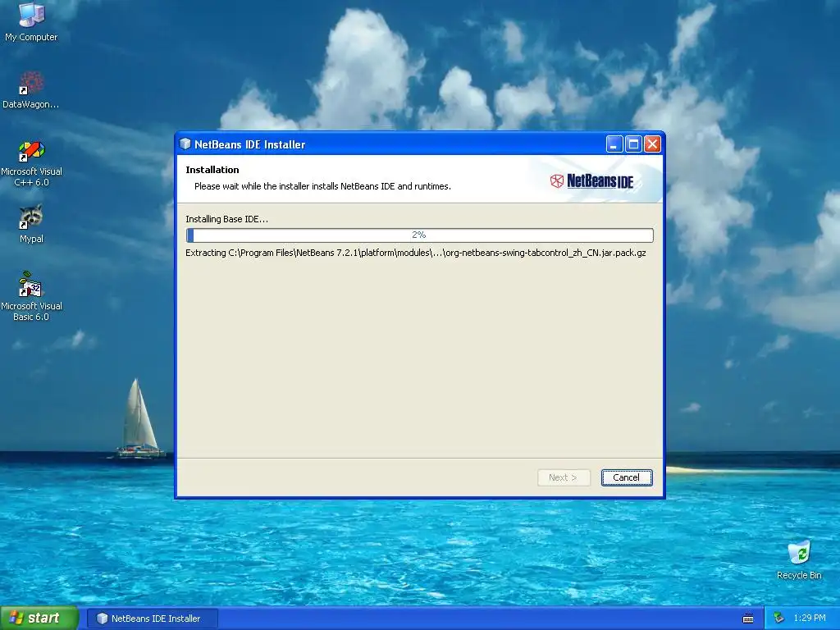Click the NetBeans installer title bar icon
840x630 pixels.
[185, 144]
